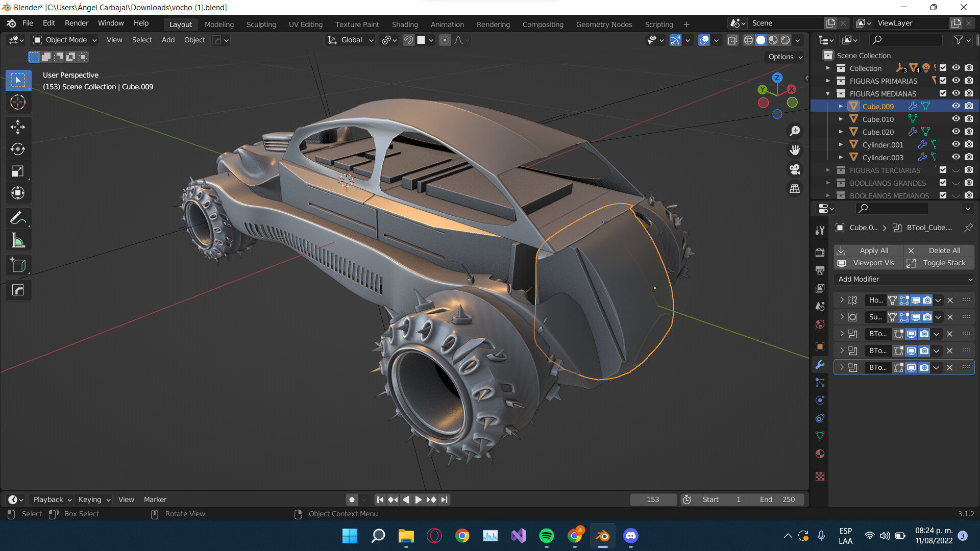The image size is (980, 551).
Task: Choose the Add Cube tool
Action: [18, 265]
